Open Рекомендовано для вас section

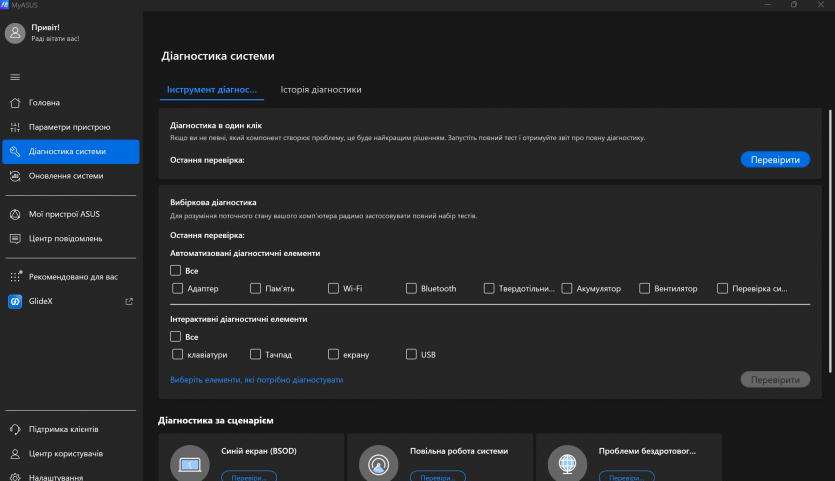pos(72,276)
